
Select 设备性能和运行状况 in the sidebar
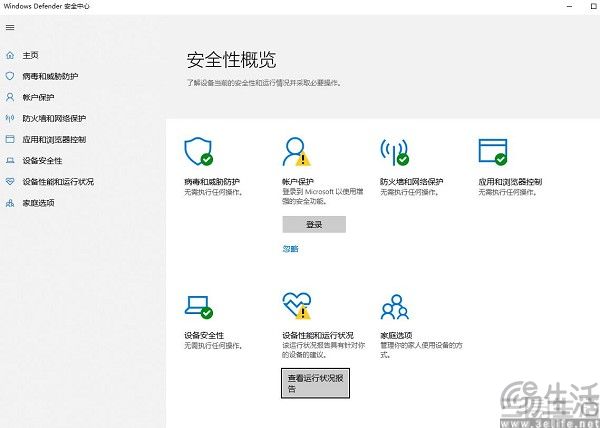[x=58, y=182]
